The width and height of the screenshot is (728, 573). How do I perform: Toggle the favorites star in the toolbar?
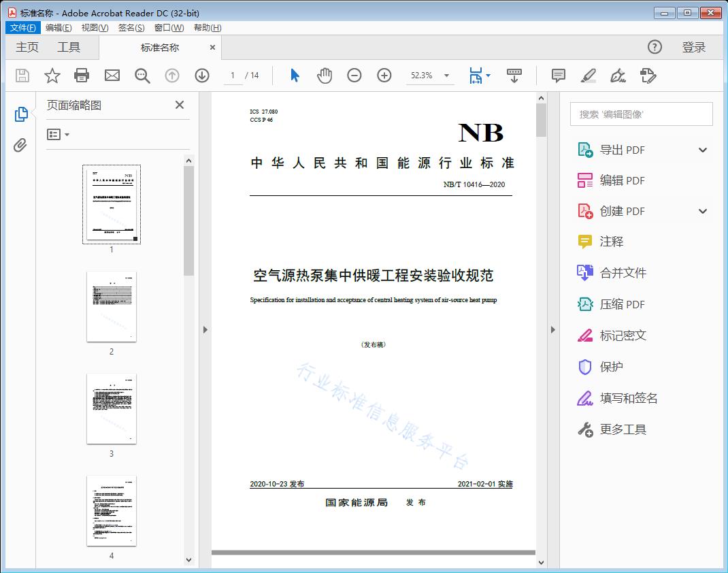(52, 76)
